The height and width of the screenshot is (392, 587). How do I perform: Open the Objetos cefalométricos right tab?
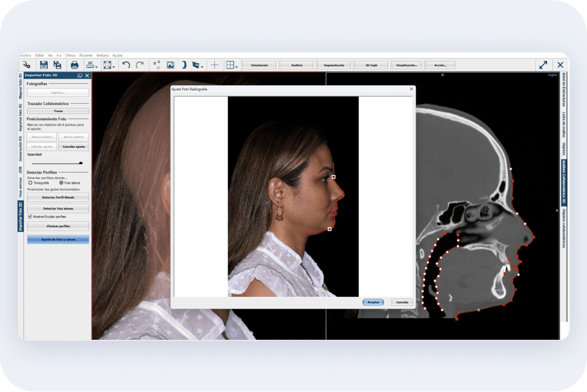click(x=564, y=228)
